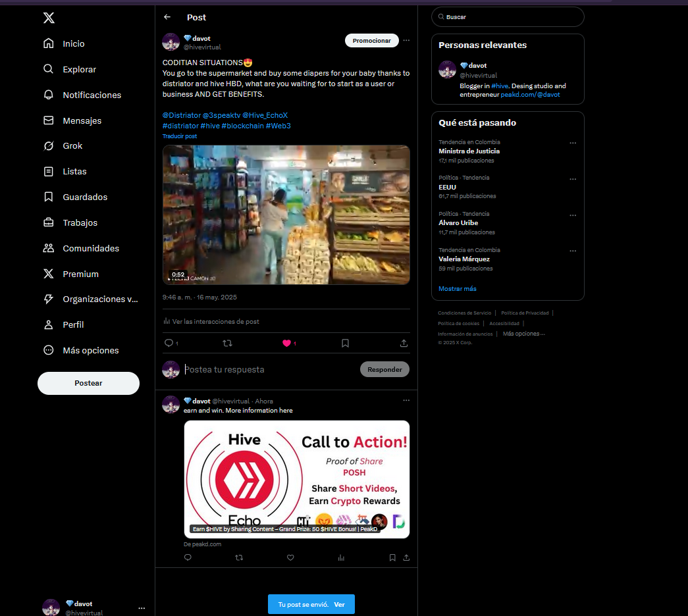Click the share icon under the peakd card
688x616 pixels.
click(x=406, y=557)
